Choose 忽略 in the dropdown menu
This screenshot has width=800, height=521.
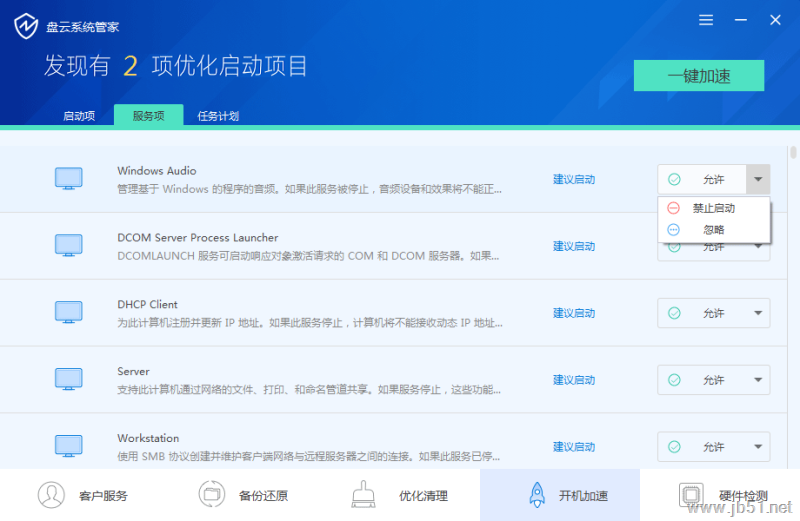(x=713, y=230)
